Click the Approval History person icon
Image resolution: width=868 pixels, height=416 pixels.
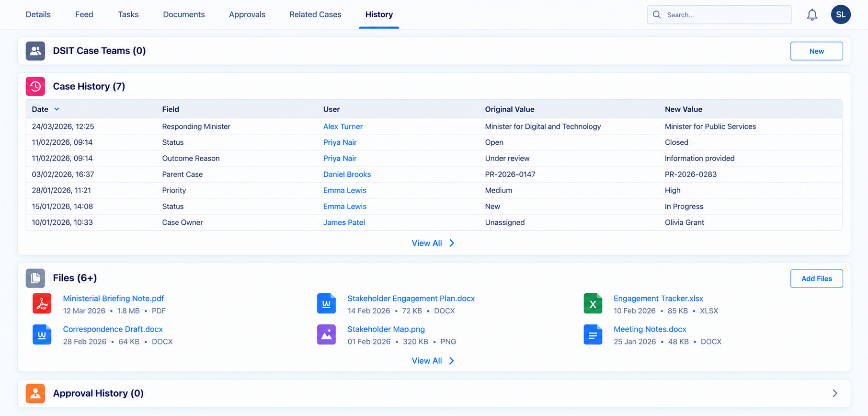tap(35, 393)
